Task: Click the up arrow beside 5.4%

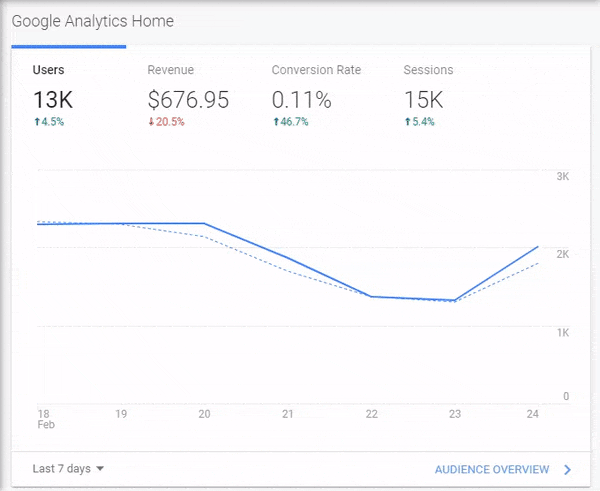Action: click(407, 122)
